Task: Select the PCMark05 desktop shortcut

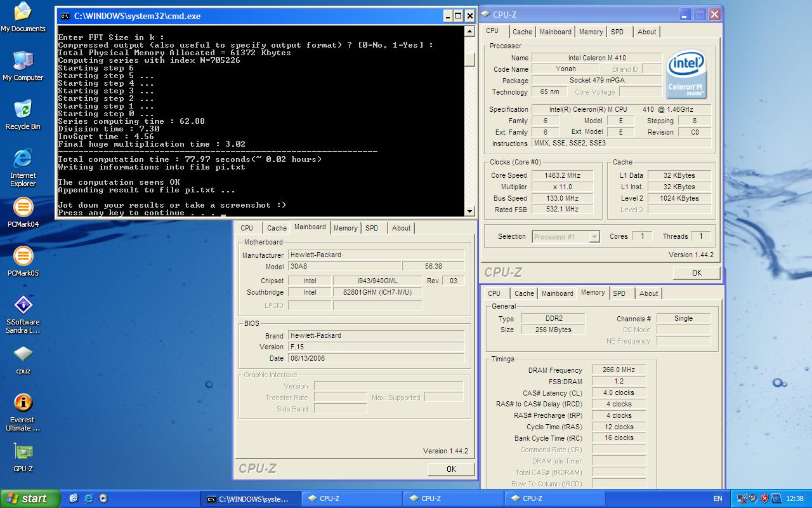Action: click(23, 262)
